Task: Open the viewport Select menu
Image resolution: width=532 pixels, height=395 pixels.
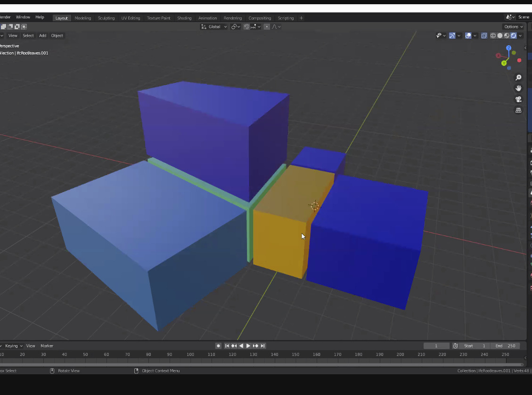Action: coord(28,36)
